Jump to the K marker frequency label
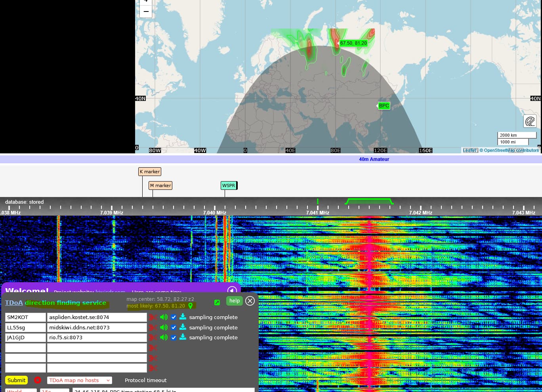Viewport: 542px width, 392px height. [x=150, y=172]
